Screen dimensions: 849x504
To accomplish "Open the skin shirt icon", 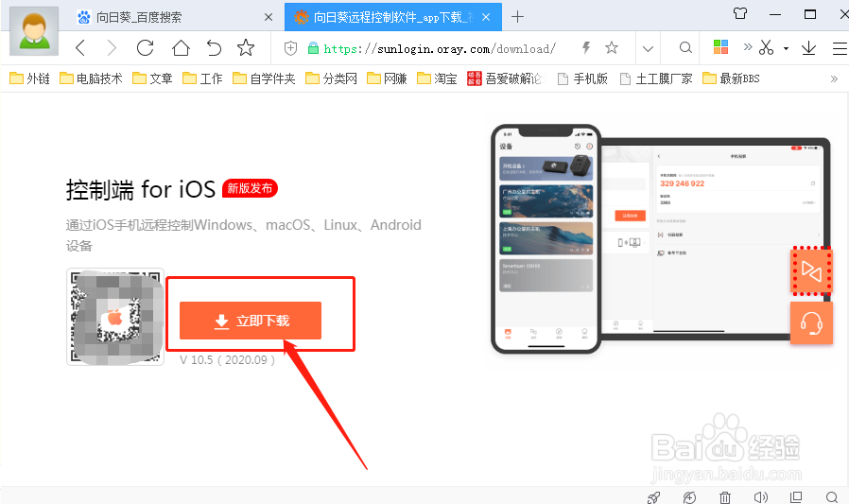I will point(740,13).
